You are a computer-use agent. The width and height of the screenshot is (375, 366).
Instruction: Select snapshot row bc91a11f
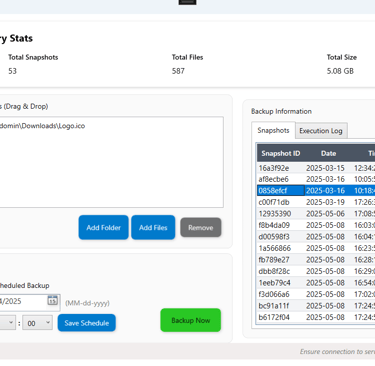[316, 306]
